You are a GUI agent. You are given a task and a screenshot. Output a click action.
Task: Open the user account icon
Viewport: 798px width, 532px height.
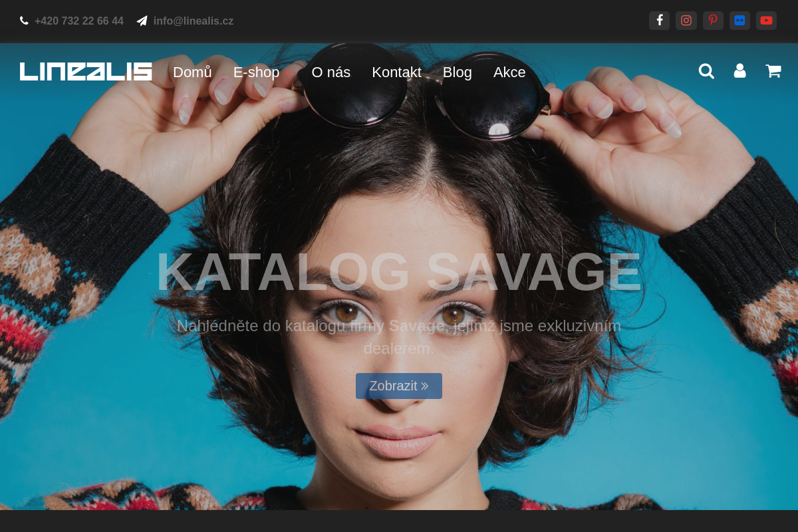pos(739,71)
